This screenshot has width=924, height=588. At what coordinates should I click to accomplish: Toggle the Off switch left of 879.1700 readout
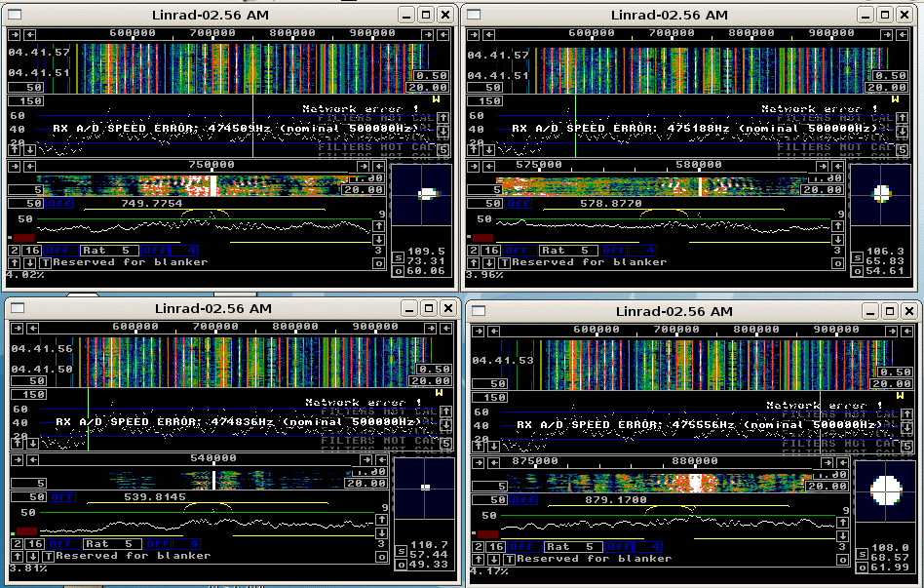click(x=522, y=500)
